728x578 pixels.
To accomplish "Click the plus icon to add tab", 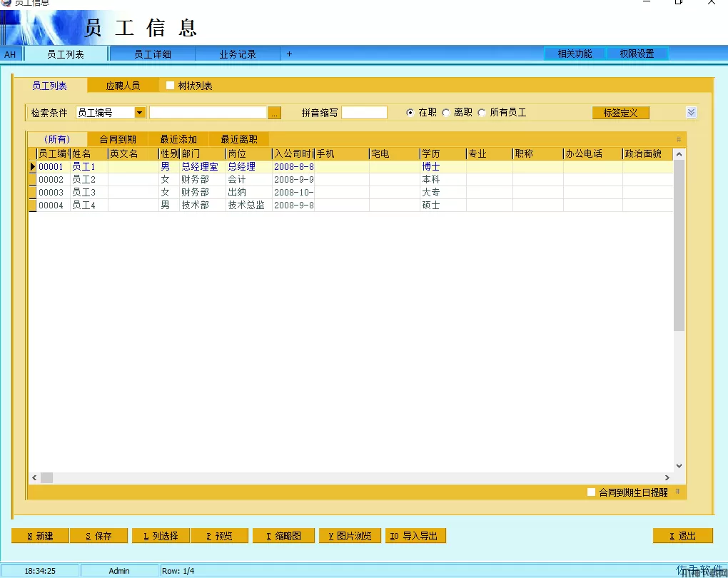I will [x=289, y=54].
